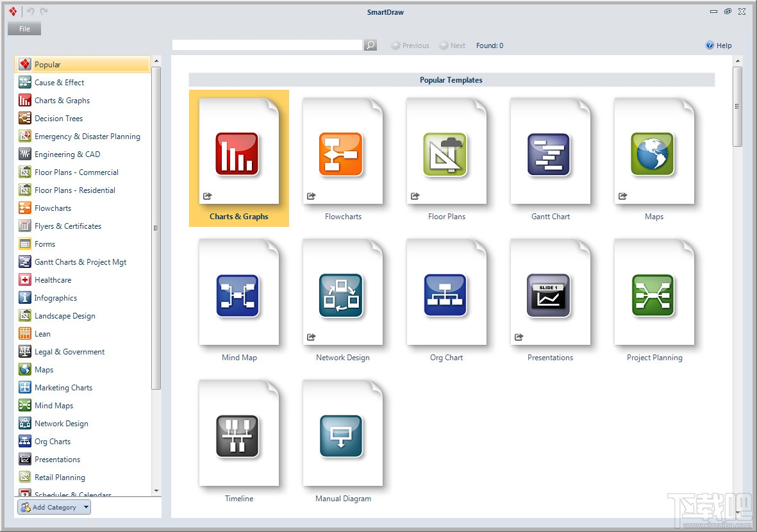Viewport: 757px width, 532px height.
Task: Open the Flowcharts template tile
Action: tap(343, 158)
